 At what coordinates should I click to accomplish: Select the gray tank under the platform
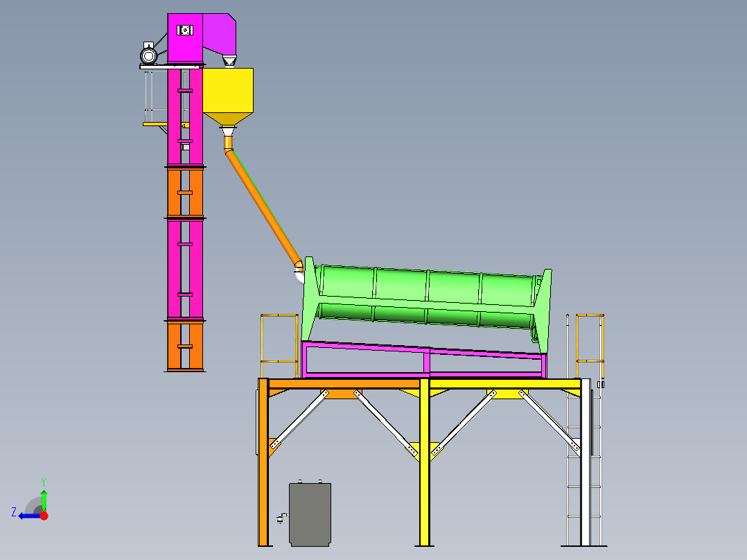(310, 515)
